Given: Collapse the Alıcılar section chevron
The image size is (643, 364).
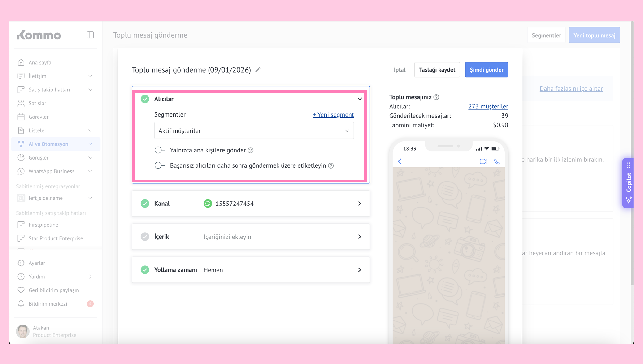Looking at the screenshot, I should tap(360, 99).
